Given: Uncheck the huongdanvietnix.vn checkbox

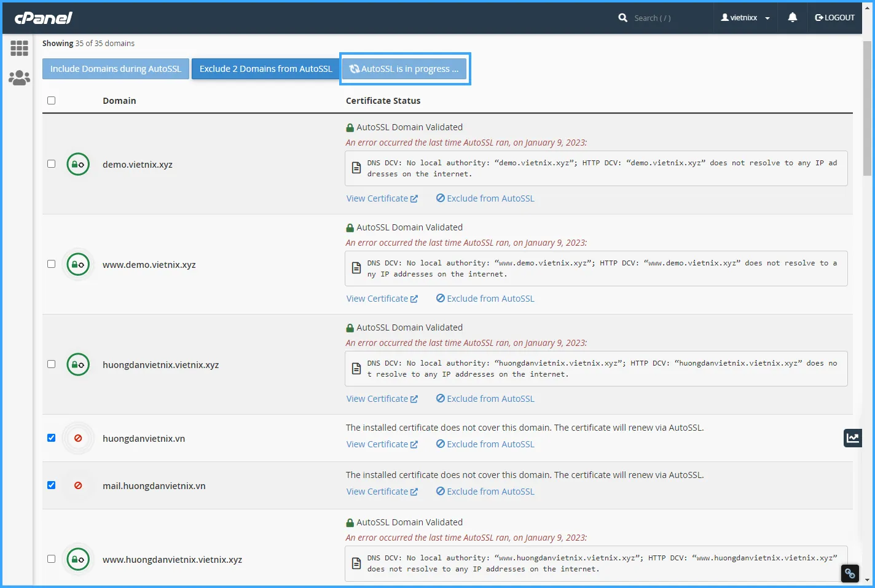Looking at the screenshot, I should point(52,438).
